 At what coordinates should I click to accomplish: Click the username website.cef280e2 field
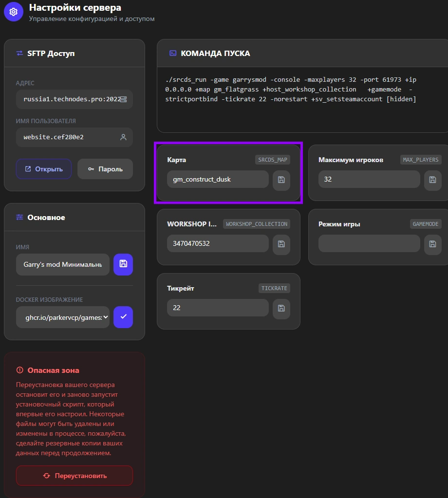click(75, 137)
